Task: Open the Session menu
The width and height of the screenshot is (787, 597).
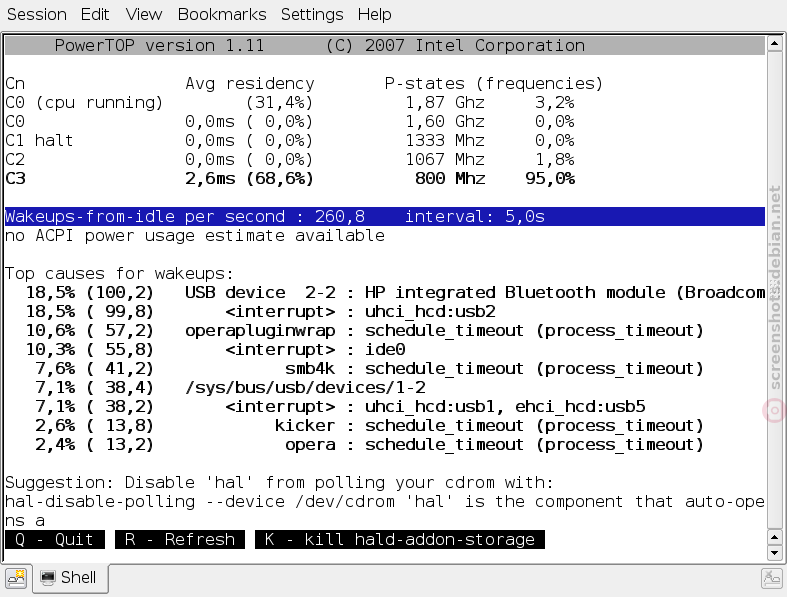Action: point(37,15)
